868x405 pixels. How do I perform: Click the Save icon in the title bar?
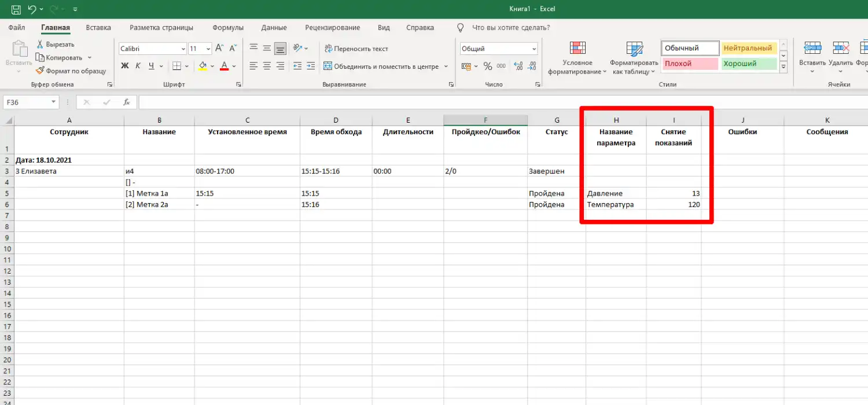(16, 10)
